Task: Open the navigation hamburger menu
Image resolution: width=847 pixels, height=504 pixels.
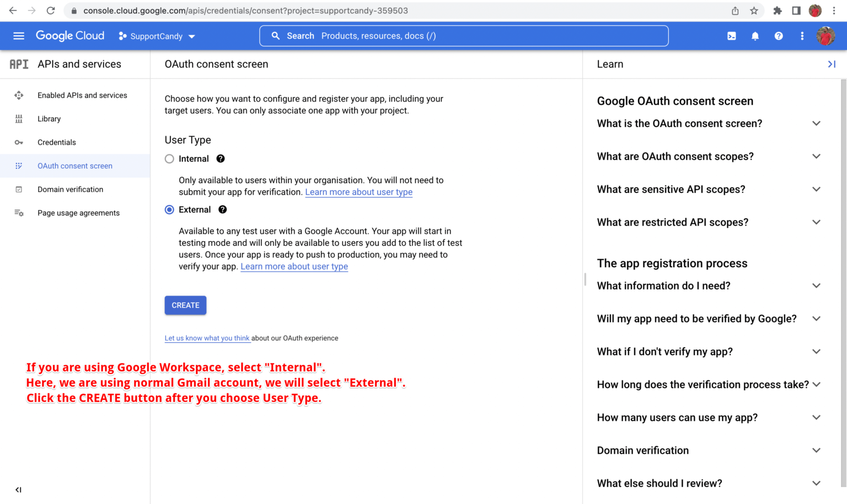Action: point(19,36)
